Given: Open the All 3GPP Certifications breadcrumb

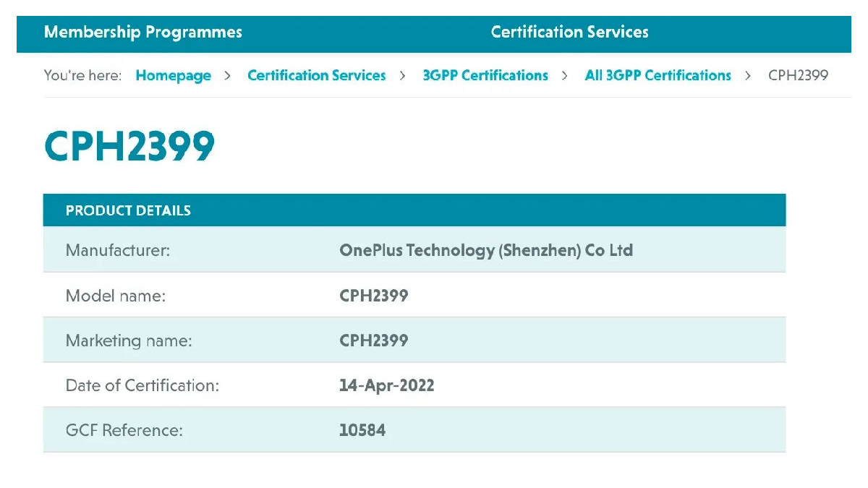Looking at the screenshot, I should [x=658, y=76].
